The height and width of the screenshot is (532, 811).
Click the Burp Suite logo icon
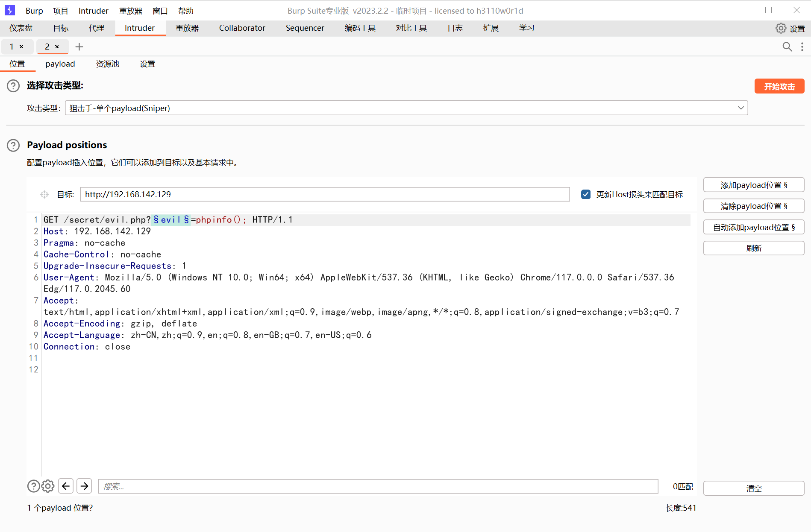tap(10, 10)
